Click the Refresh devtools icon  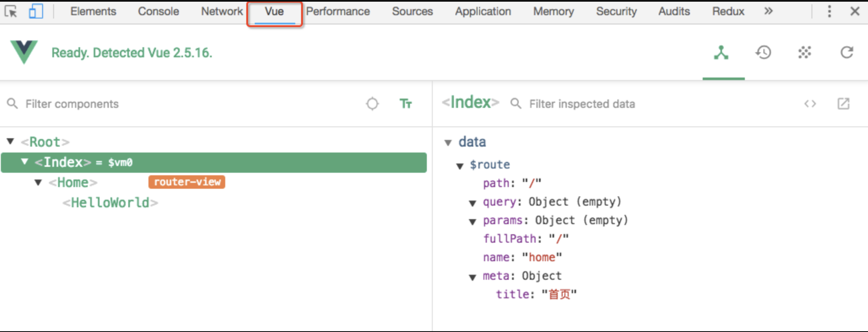coord(846,53)
